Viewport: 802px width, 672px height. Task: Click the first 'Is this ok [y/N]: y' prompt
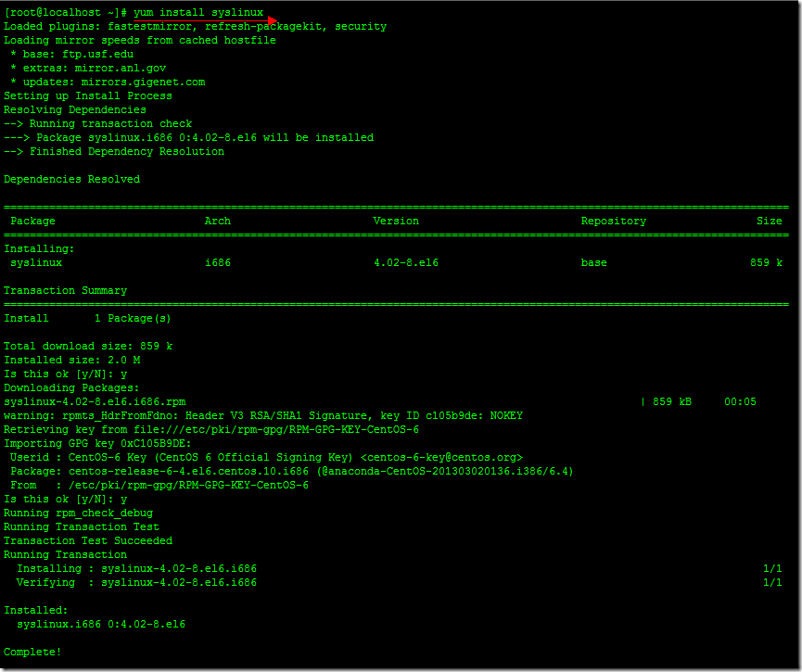tap(66, 374)
